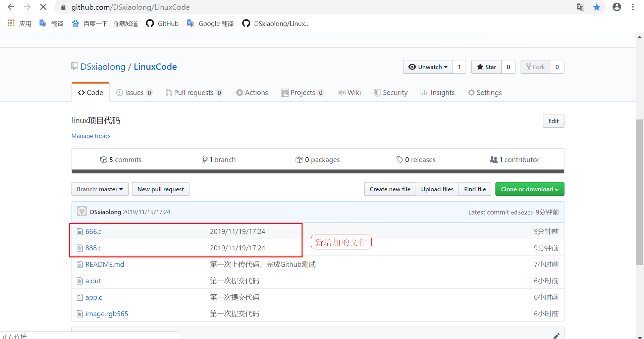Open the 翻译 bookmark
Image resolution: width=644 pixels, height=339 pixels.
point(51,23)
